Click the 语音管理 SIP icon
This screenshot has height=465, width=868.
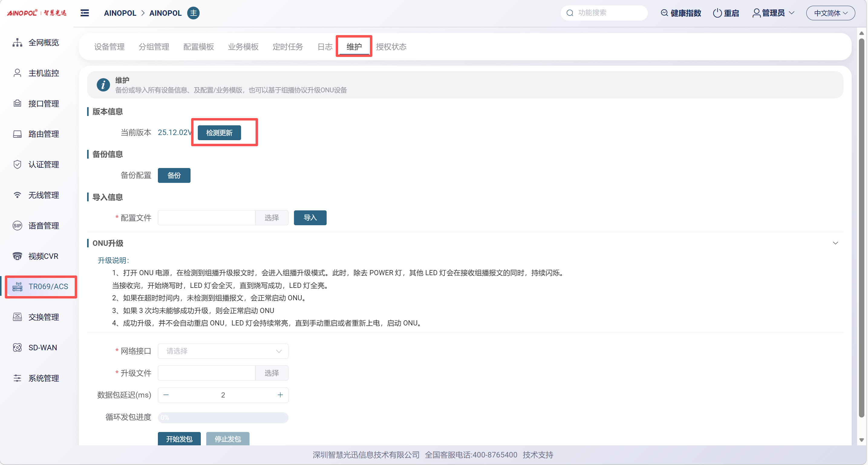point(17,226)
